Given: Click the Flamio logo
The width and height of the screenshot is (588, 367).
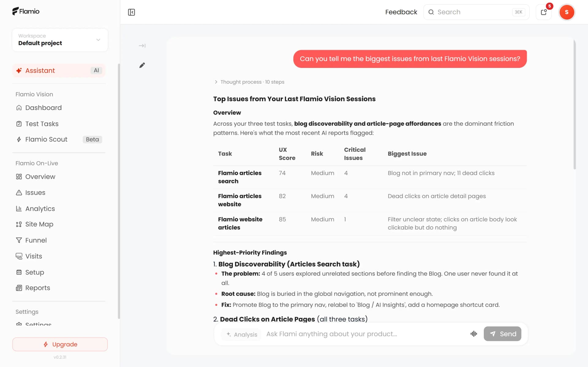Looking at the screenshot, I should (26, 11).
